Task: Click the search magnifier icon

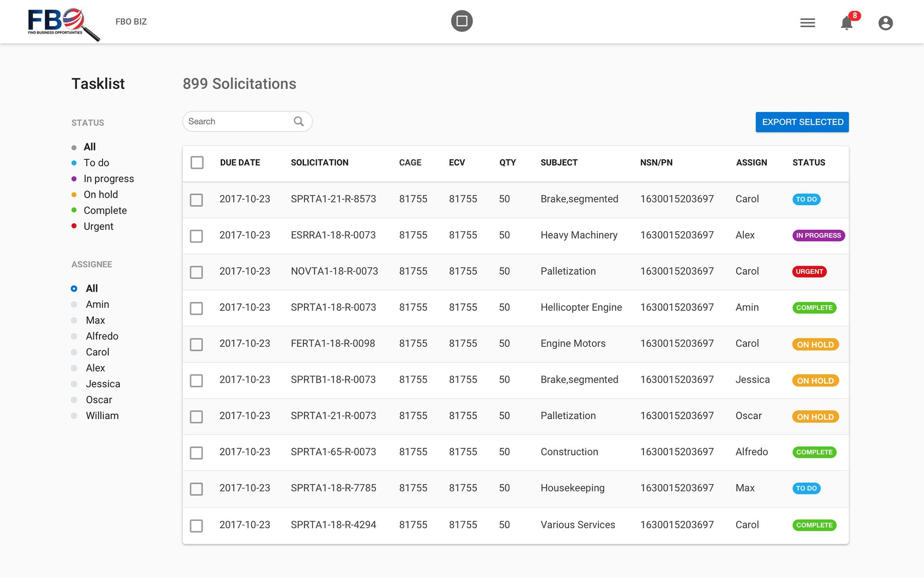Action: tap(298, 121)
